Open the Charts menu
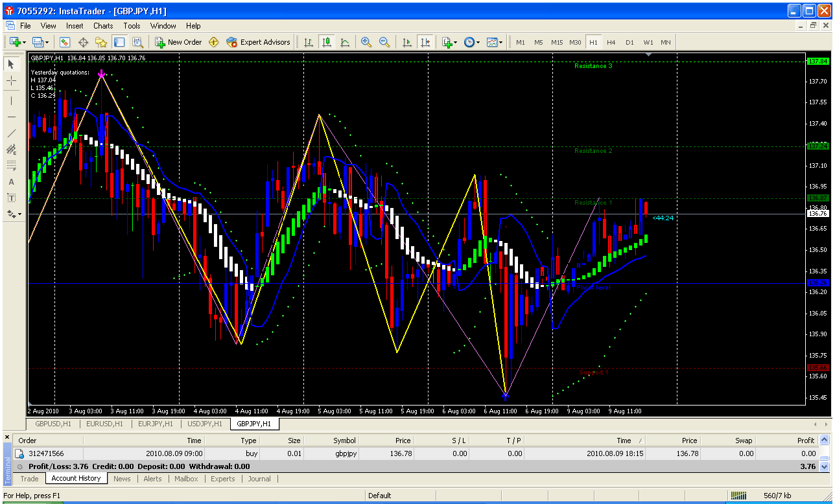The width and height of the screenshot is (835, 504). (x=103, y=26)
